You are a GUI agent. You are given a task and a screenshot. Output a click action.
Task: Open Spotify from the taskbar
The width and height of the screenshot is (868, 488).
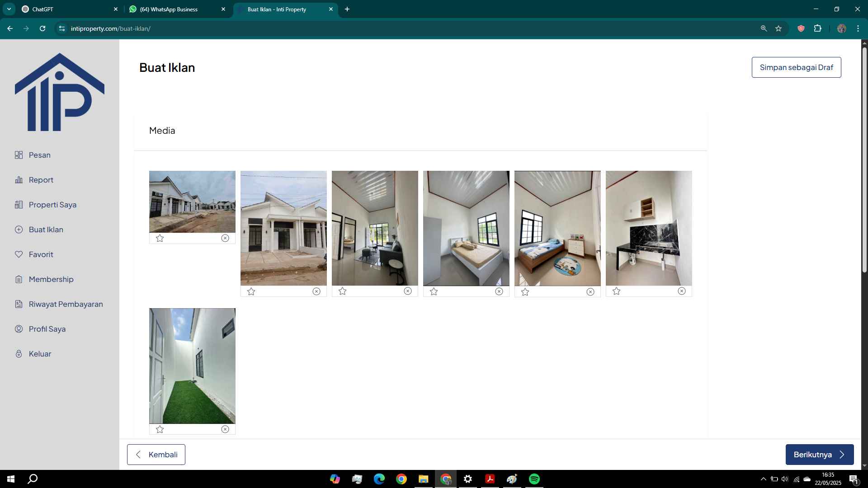[x=534, y=479]
